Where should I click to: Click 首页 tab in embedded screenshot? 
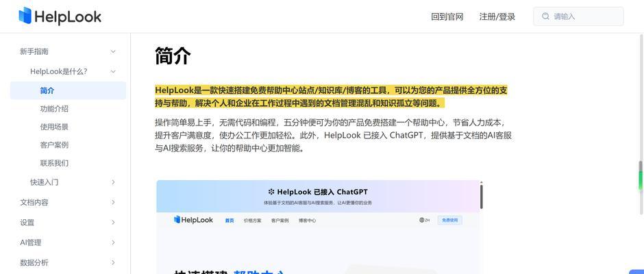[x=230, y=221]
